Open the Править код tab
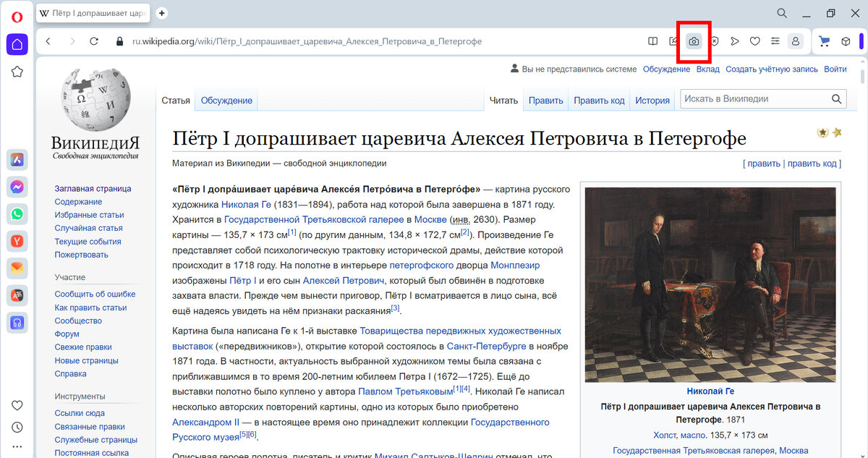Viewport: 868px width, 458px height. tap(599, 101)
